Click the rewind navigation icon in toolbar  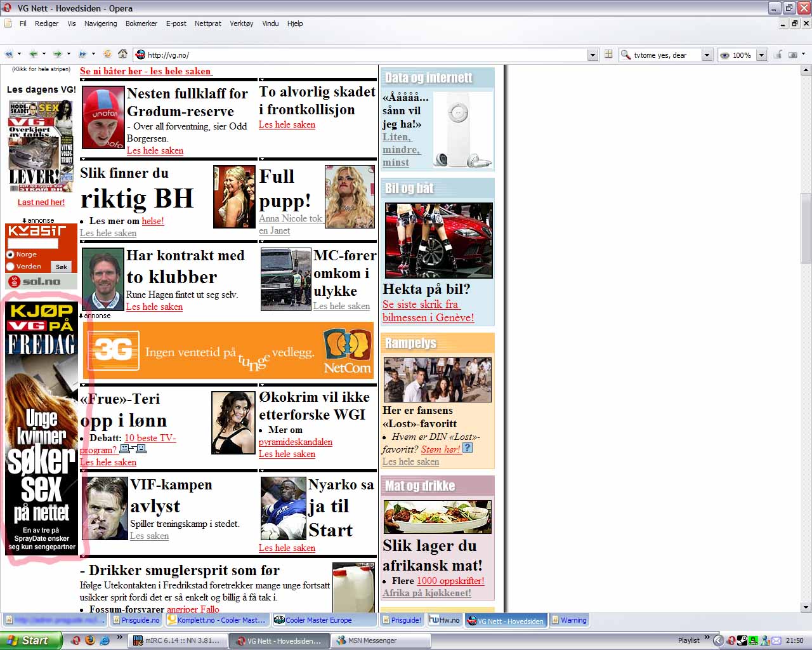click(x=9, y=55)
